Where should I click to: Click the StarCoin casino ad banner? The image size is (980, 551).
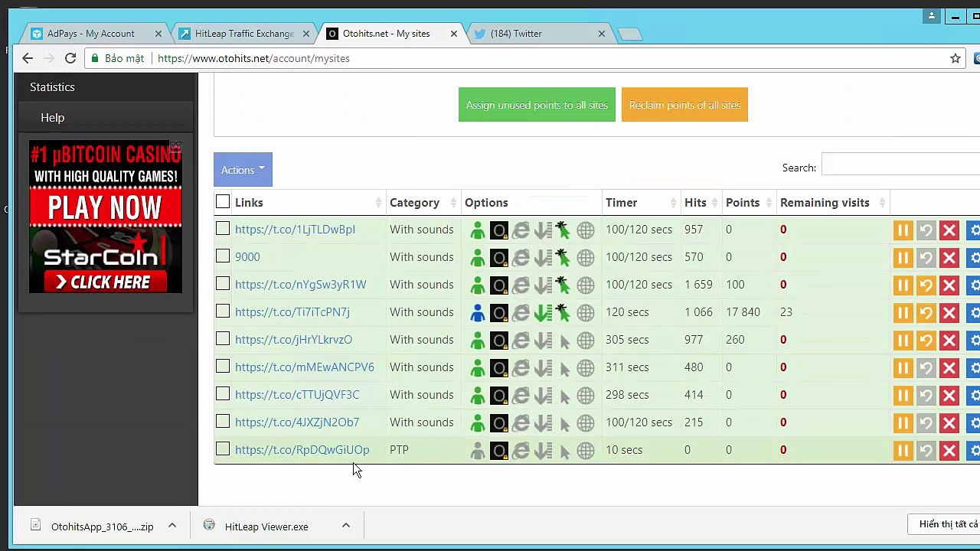tap(106, 217)
